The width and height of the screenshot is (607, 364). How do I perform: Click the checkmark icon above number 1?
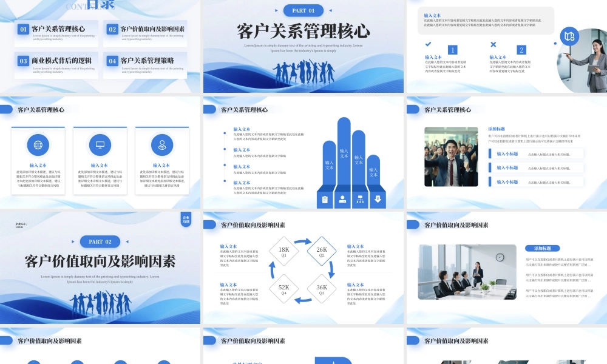point(428,44)
